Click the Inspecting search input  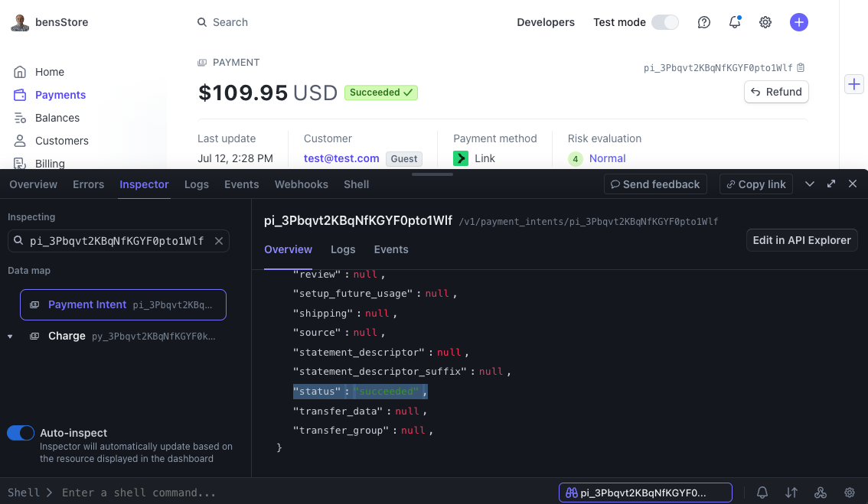coord(118,241)
